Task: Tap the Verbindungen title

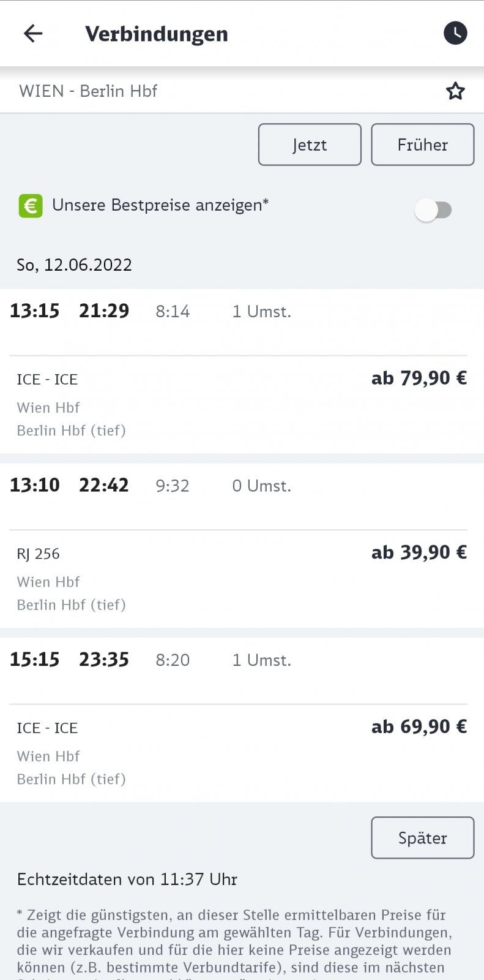Action: (157, 34)
